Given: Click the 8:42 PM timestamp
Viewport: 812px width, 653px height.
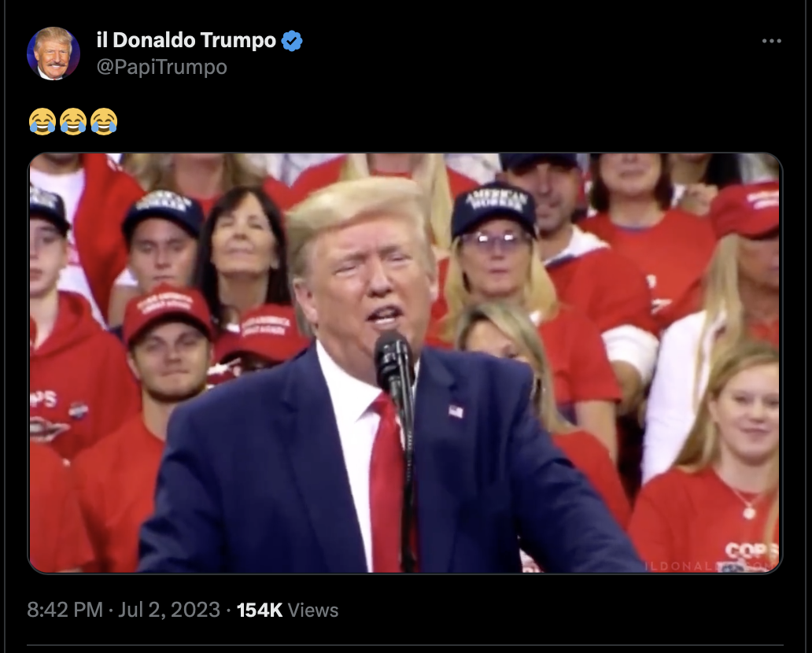Looking at the screenshot, I should click(x=65, y=610).
